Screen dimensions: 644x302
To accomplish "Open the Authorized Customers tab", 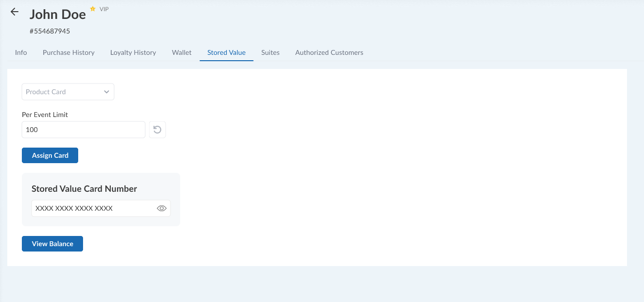I will tap(329, 52).
